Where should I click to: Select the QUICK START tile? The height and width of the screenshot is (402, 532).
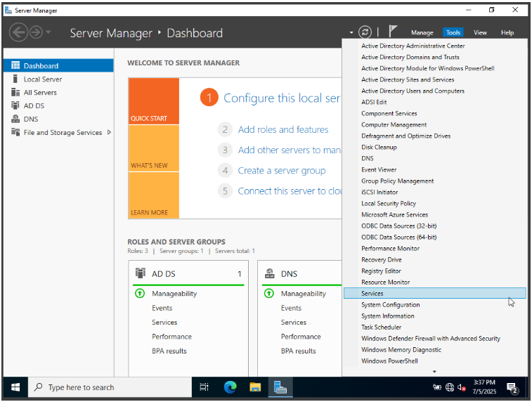[x=154, y=101]
